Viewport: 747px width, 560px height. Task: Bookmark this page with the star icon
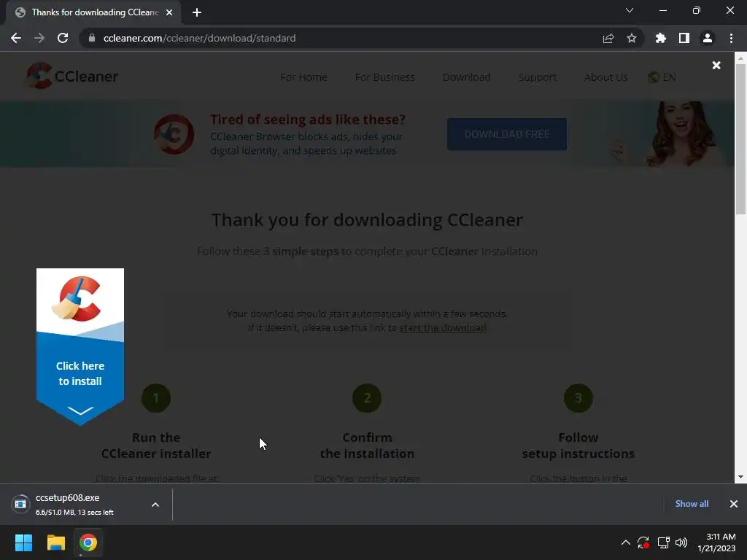pos(632,38)
